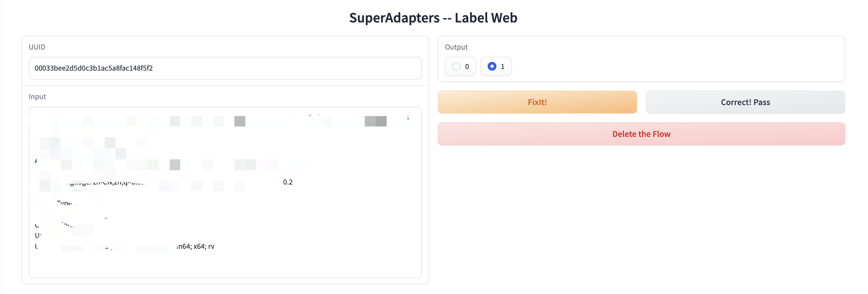This screenshot has width=868, height=294.
Task: Click the 'in64; x64; rv' text line
Action: pyautogui.click(x=196, y=246)
